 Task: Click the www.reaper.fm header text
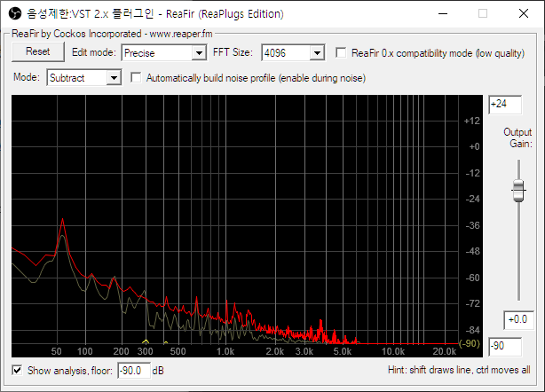pos(181,34)
